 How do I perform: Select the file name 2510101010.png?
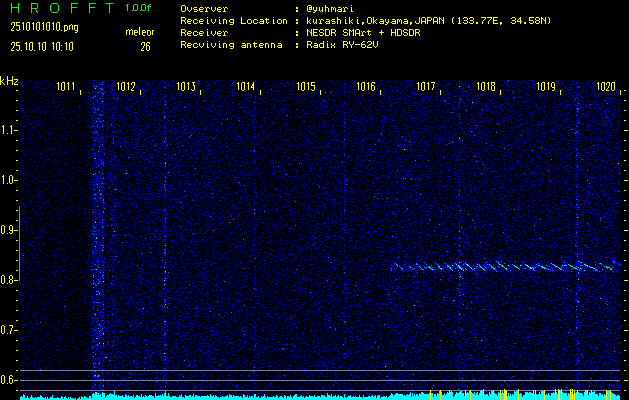point(44,27)
